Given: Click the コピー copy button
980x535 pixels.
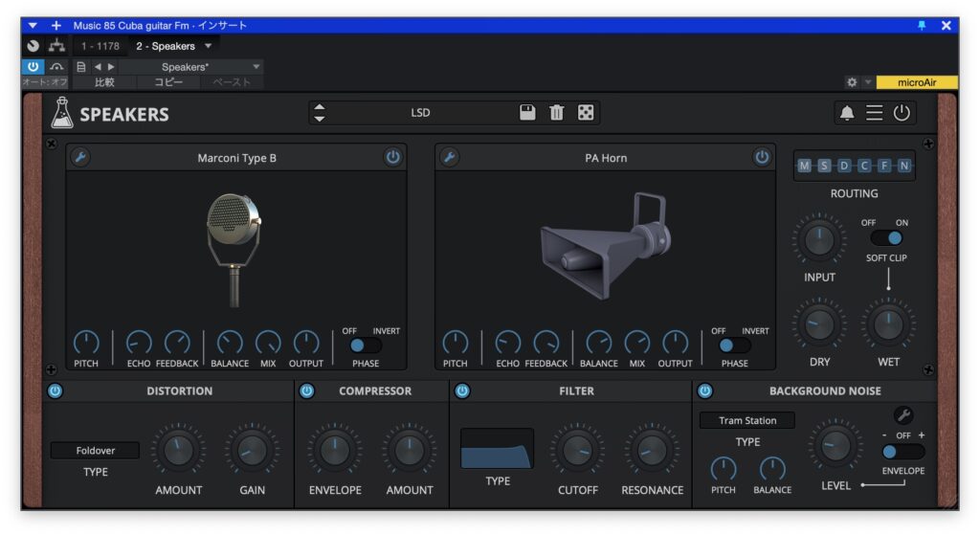Looking at the screenshot, I should (x=168, y=82).
